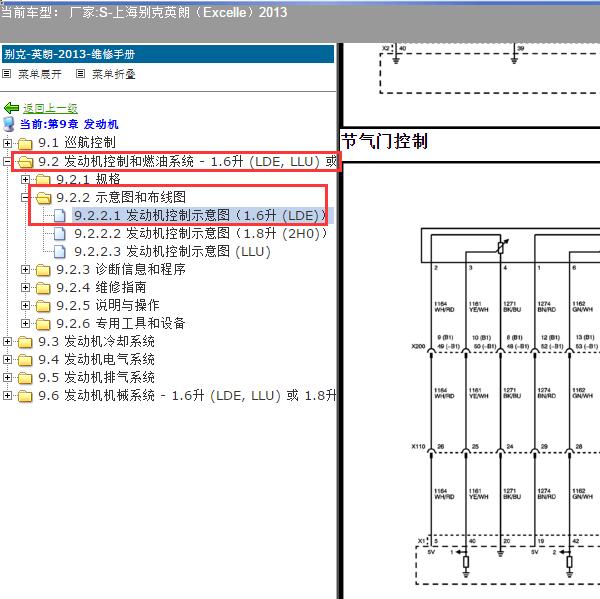This screenshot has width=600, height=599.
Task: Open 9.2.6 专用工具和设备 item
Action: click(121, 323)
